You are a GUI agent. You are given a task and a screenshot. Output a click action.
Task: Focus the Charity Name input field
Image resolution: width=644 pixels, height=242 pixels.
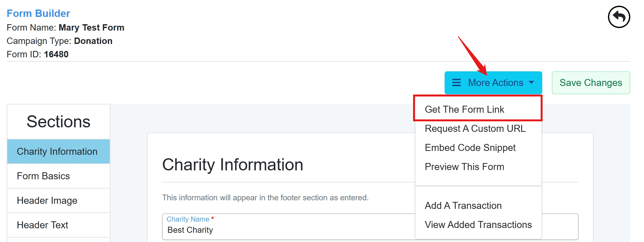coord(289,227)
